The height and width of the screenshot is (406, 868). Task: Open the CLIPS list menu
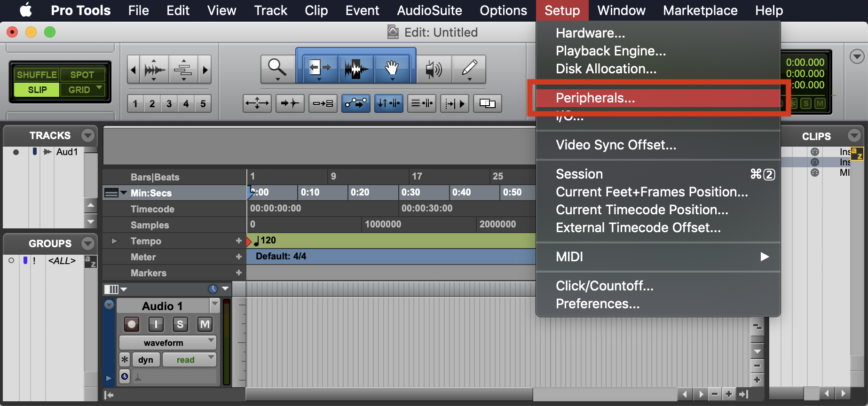click(x=854, y=136)
